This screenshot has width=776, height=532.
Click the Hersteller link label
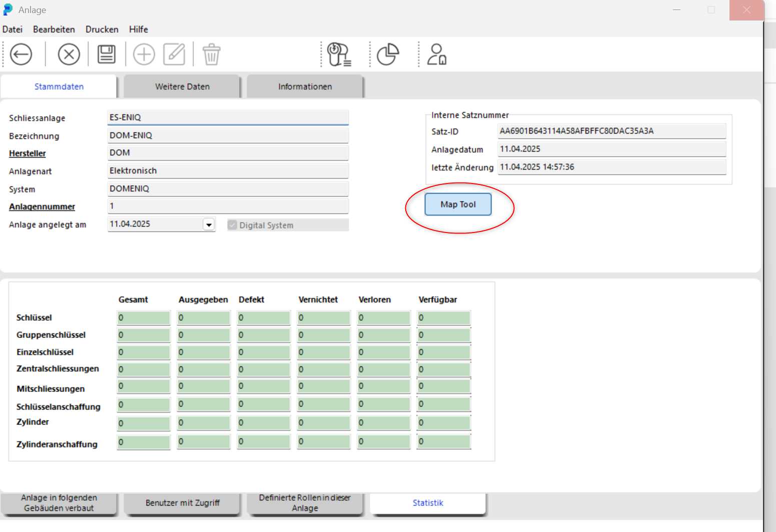click(x=28, y=153)
